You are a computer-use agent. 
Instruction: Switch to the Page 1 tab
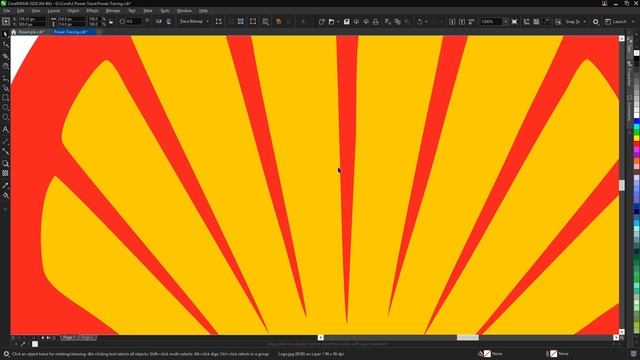69,338
